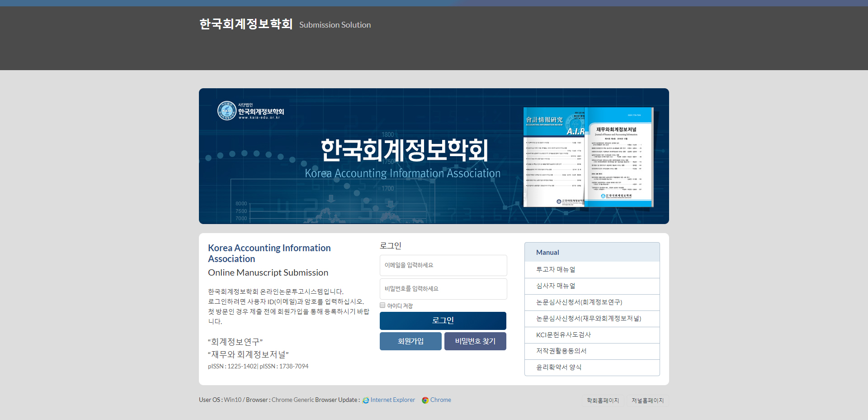868x420 pixels.
Task: Click the User OS : Win10 text
Action: click(x=220, y=400)
